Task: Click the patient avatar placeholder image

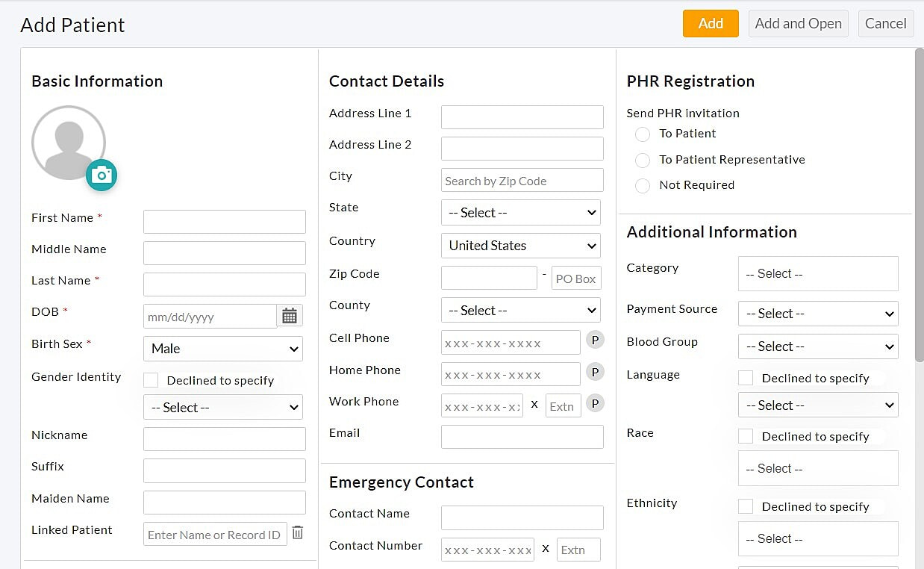Action: pos(69,143)
